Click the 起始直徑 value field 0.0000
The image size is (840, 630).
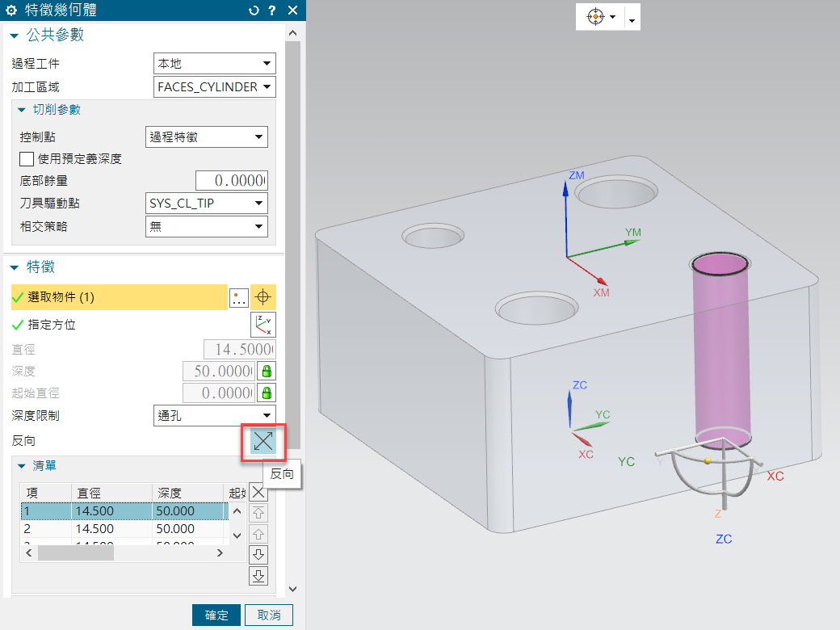click(x=219, y=393)
